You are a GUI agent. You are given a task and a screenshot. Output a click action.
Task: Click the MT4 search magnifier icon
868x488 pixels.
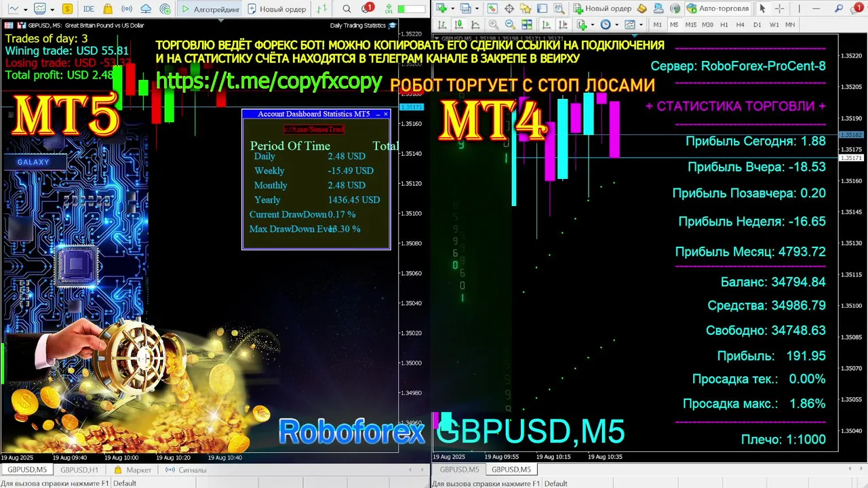[838, 9]
